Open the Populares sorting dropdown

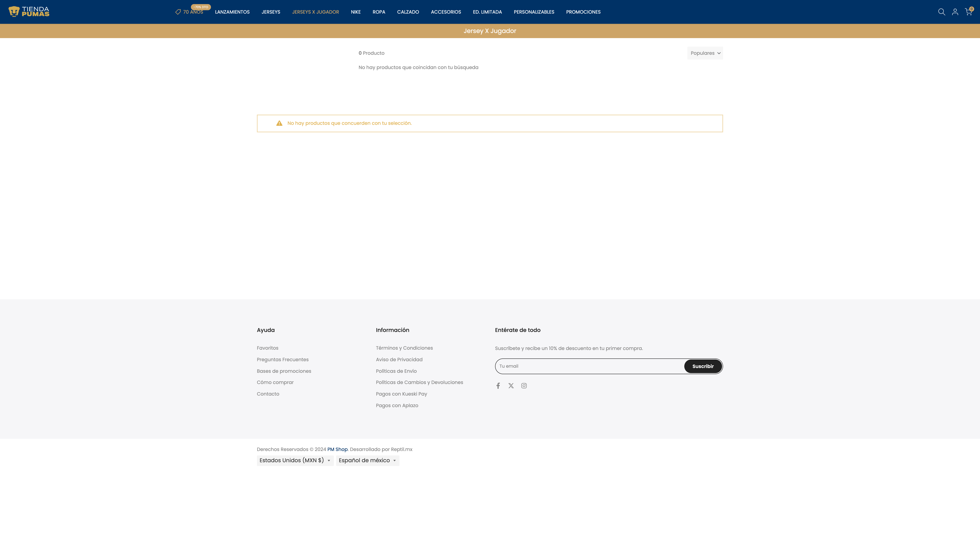coord(705,53)
